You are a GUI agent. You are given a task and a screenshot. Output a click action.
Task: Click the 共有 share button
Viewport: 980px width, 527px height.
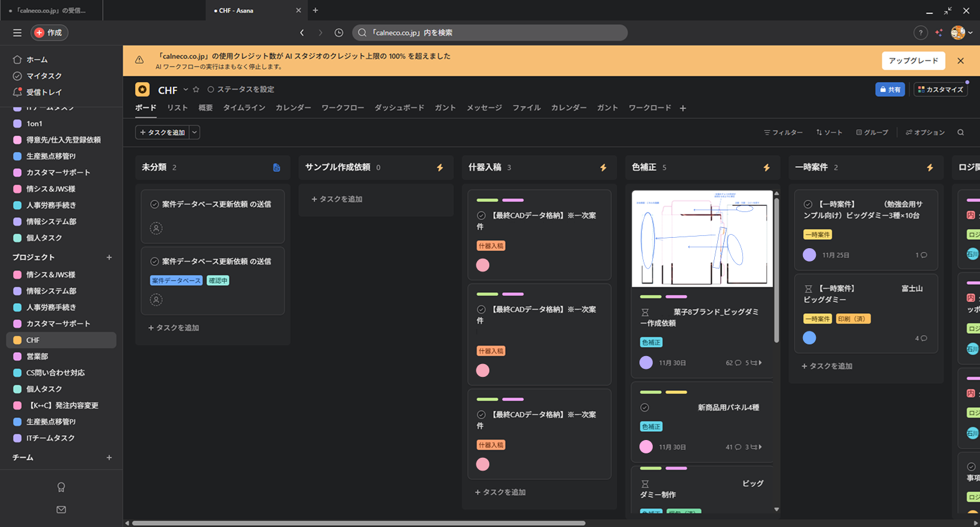pos(890,89)
